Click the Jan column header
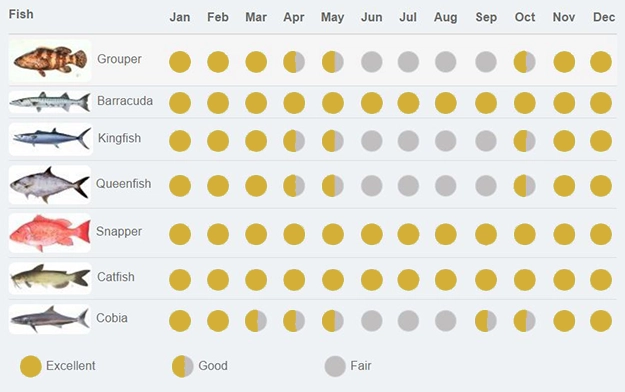The image size is (625, 392). coord(180,17)
